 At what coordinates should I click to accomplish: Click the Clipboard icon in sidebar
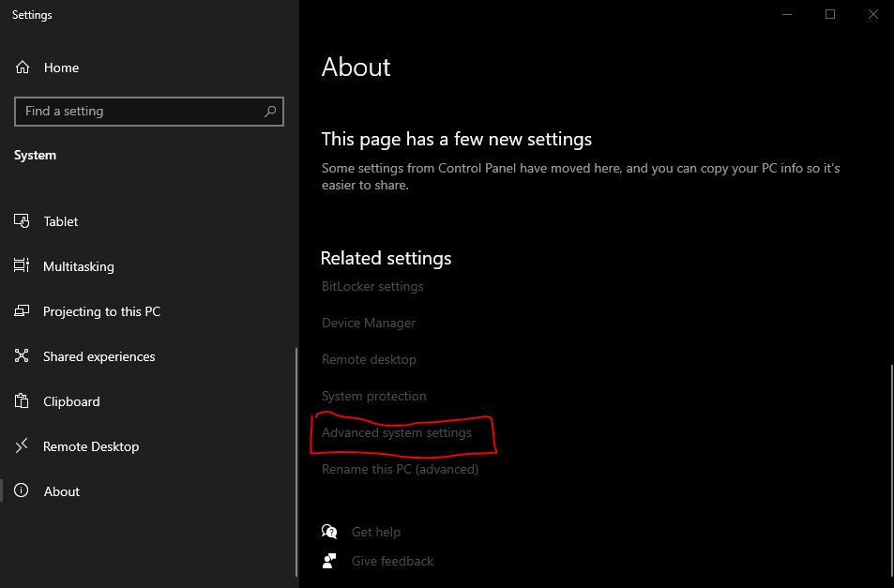(x=23, y=401)
